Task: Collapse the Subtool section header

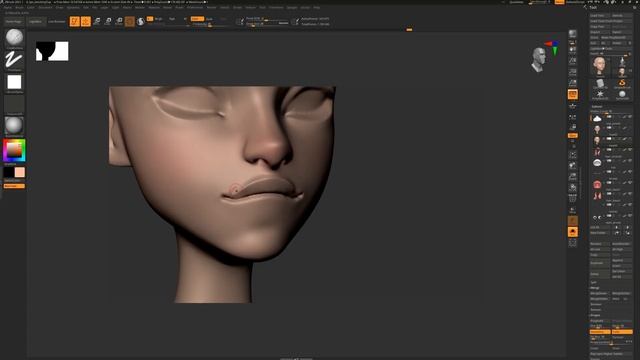Action: [x=597, y=107]
